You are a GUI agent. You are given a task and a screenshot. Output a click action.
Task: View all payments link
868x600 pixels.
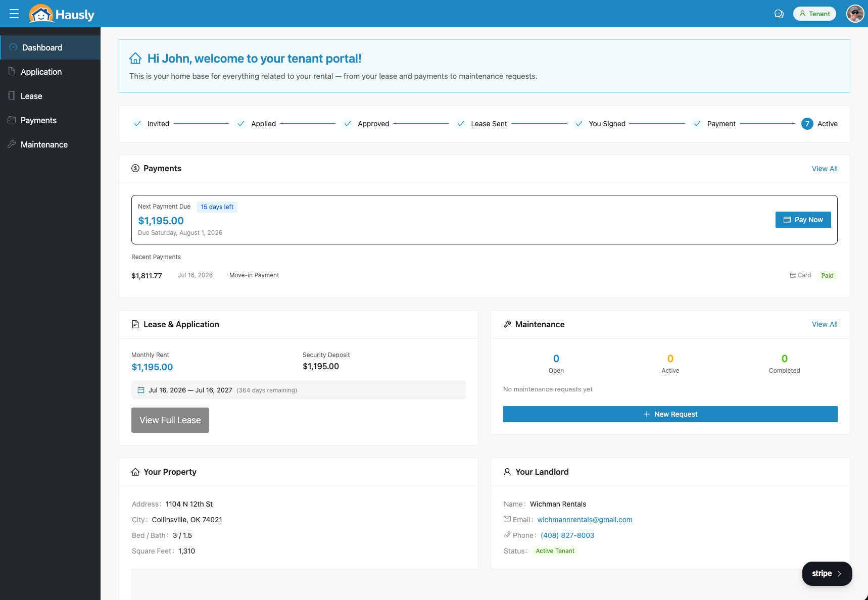825,169
